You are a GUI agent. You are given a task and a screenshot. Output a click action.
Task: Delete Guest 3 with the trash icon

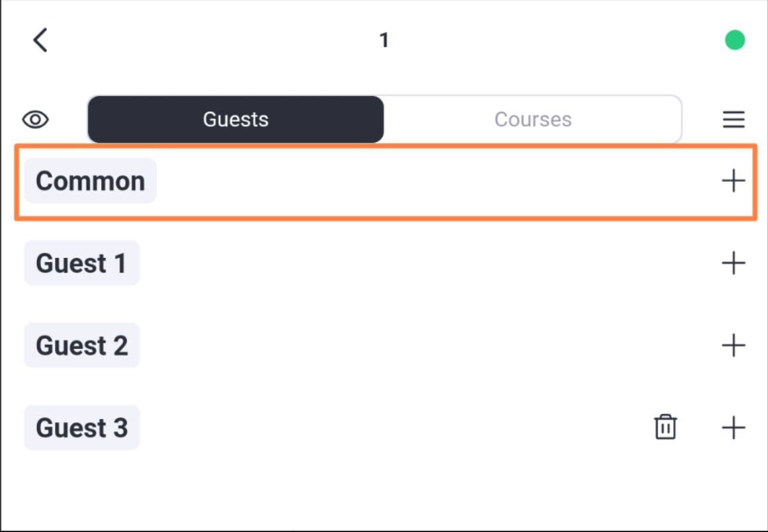click(665, 427)
